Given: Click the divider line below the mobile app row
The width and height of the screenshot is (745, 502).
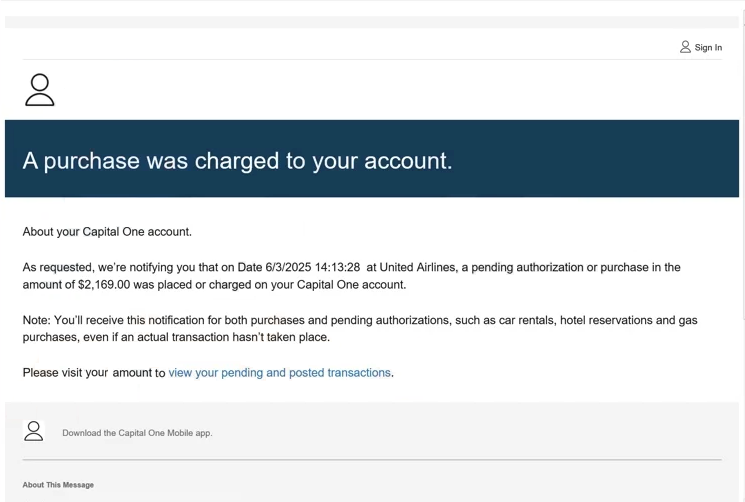Looking at the screenshot, I should click(x=372, y=459).
